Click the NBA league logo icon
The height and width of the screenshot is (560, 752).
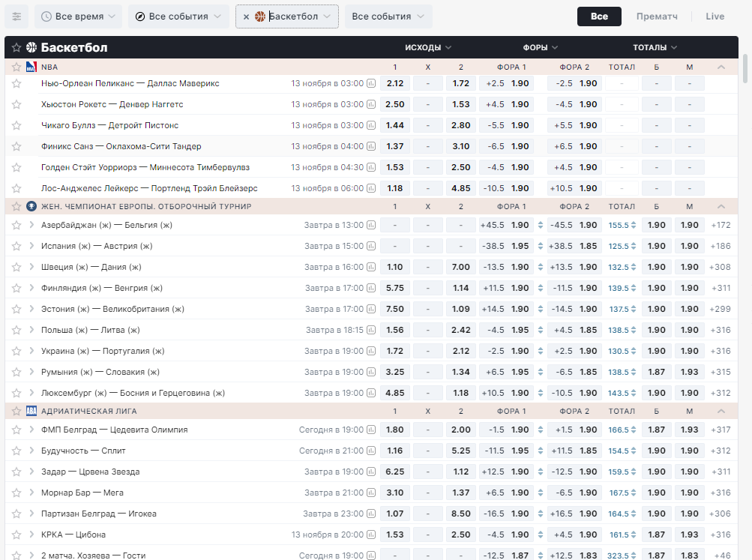pyautogui.click(x=31, y=67)
